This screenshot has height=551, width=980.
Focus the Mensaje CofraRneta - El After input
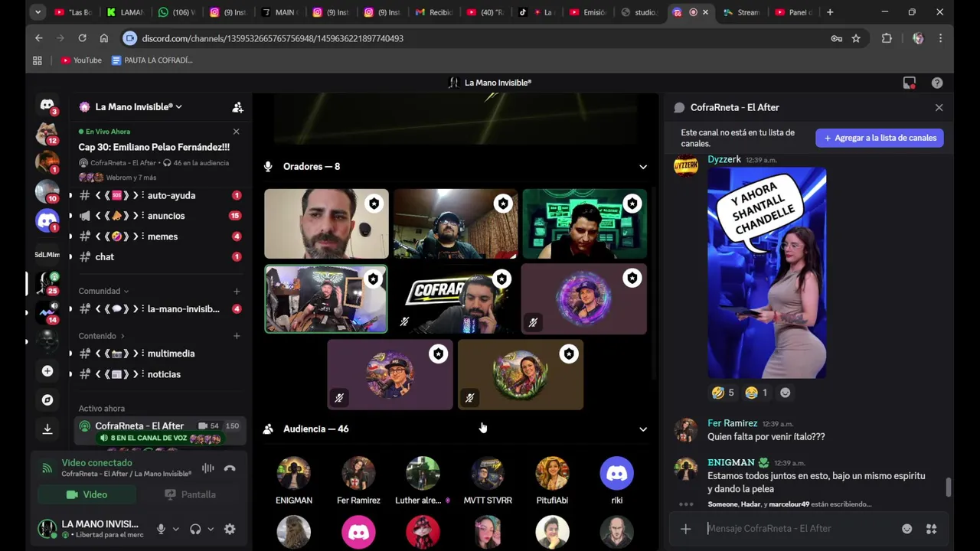coord(799,529)
